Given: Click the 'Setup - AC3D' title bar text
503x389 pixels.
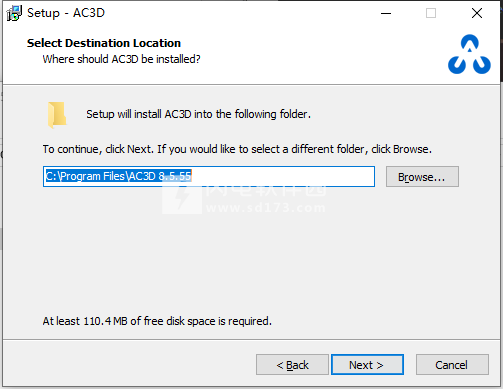Looking at the screenshot, I should [x=66, y=13].
